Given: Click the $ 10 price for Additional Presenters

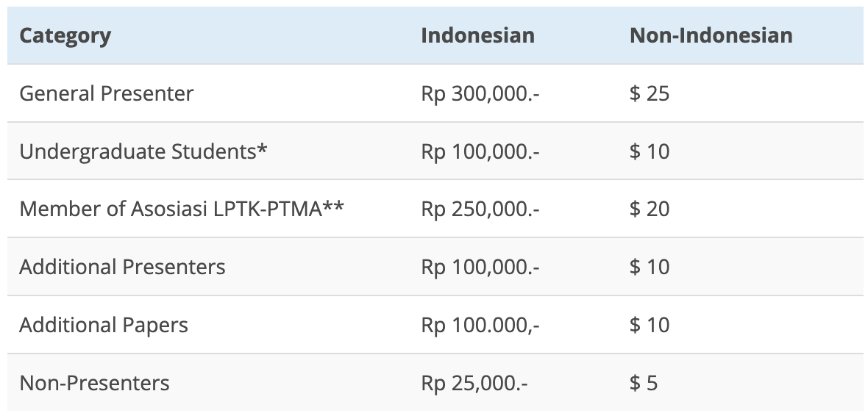Looking at the screenshot, I should coord(649,266).
